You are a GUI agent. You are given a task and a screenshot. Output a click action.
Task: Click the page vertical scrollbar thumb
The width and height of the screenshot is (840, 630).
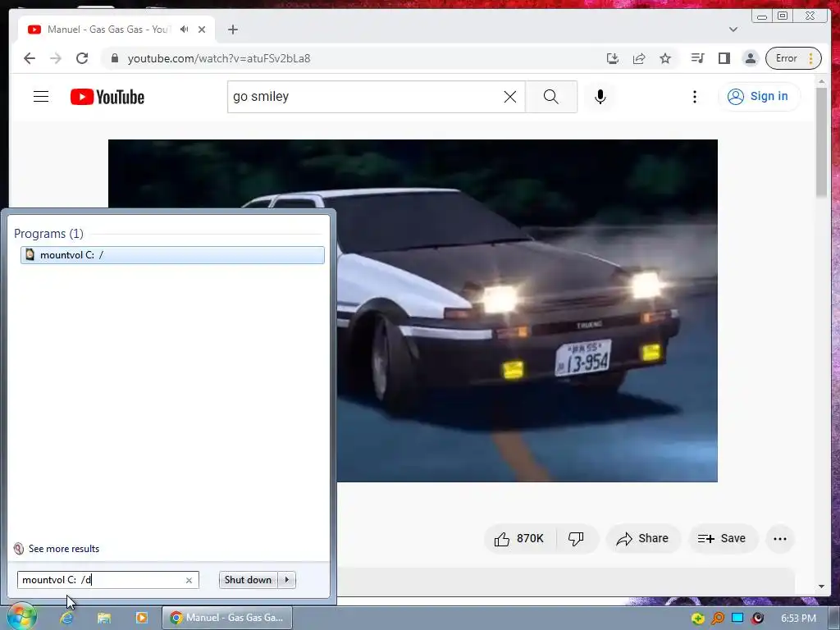tap(821, 142)
